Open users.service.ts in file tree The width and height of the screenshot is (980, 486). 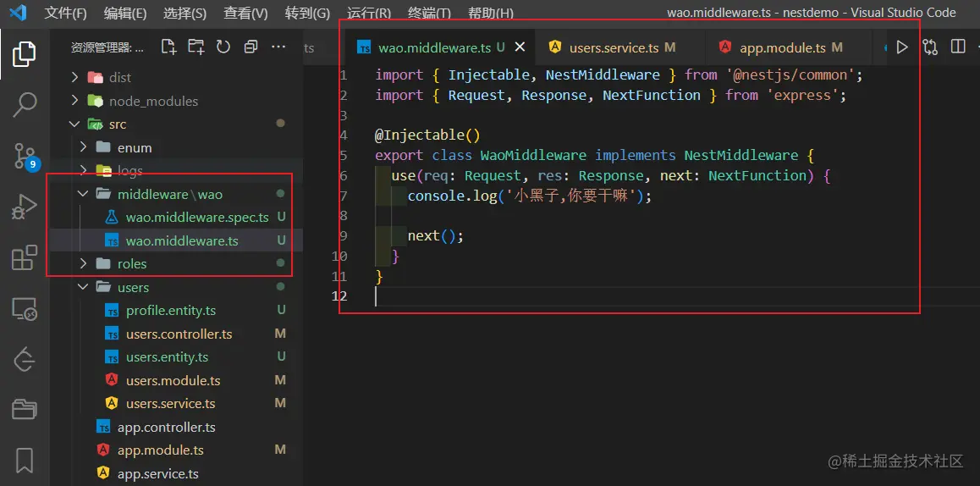tap(171, 404)
